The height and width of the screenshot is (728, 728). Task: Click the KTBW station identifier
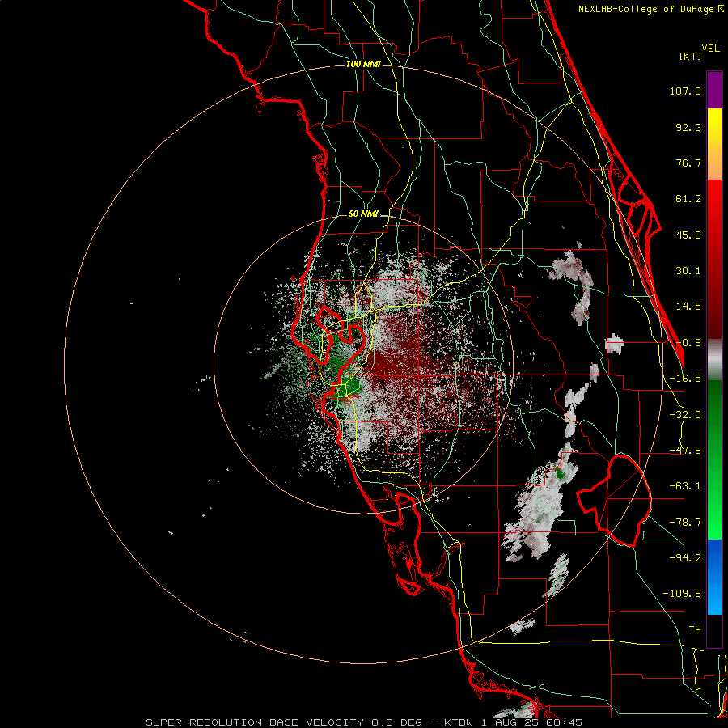[459, 722]
